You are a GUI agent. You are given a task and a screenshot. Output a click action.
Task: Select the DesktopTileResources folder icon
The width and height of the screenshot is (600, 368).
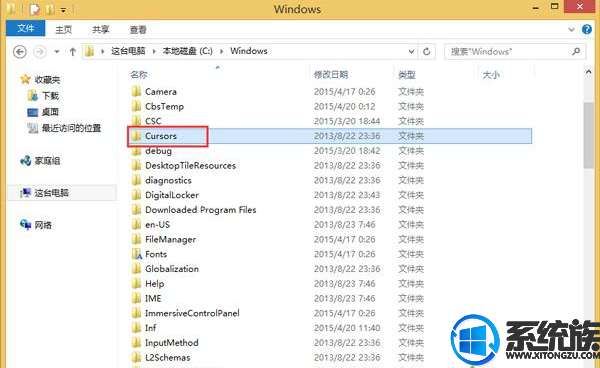click(x=136, y=165)
